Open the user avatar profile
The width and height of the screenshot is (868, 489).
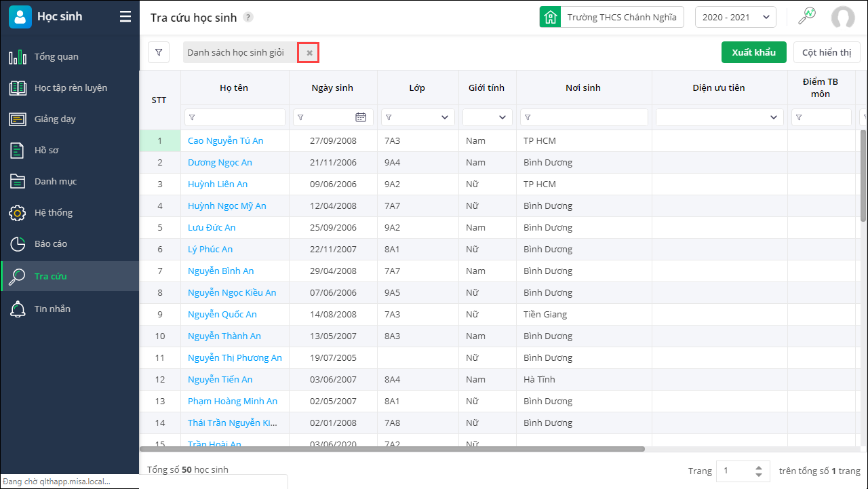(x=843, y=18)
